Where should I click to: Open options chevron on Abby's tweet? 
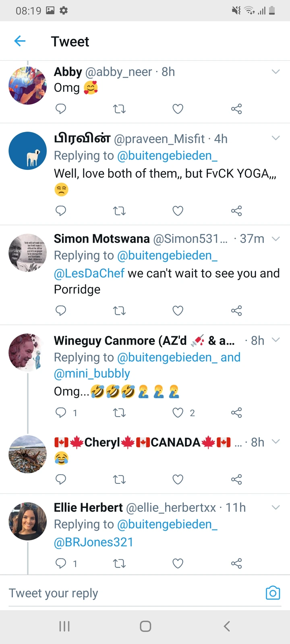point(275,72)
